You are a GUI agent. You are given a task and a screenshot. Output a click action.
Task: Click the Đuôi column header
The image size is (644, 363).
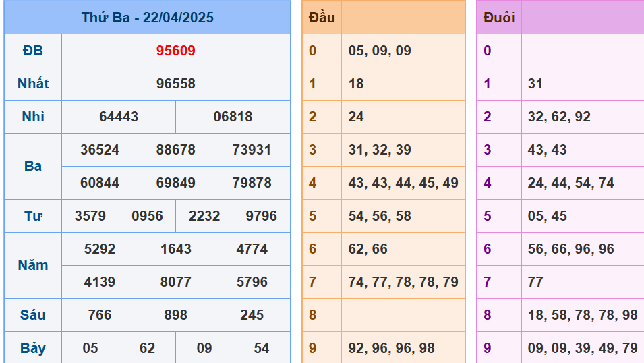499,18
